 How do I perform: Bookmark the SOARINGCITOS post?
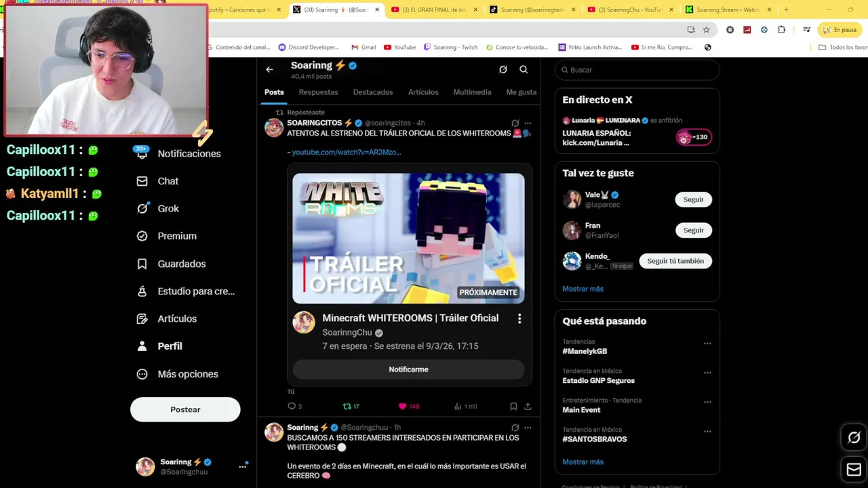(x=513, y=407)
